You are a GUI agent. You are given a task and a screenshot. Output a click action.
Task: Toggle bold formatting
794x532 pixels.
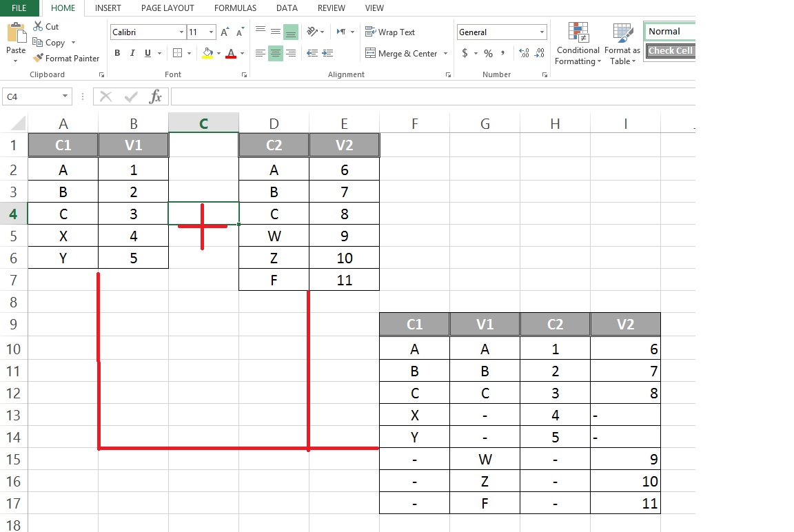point(117,53)
